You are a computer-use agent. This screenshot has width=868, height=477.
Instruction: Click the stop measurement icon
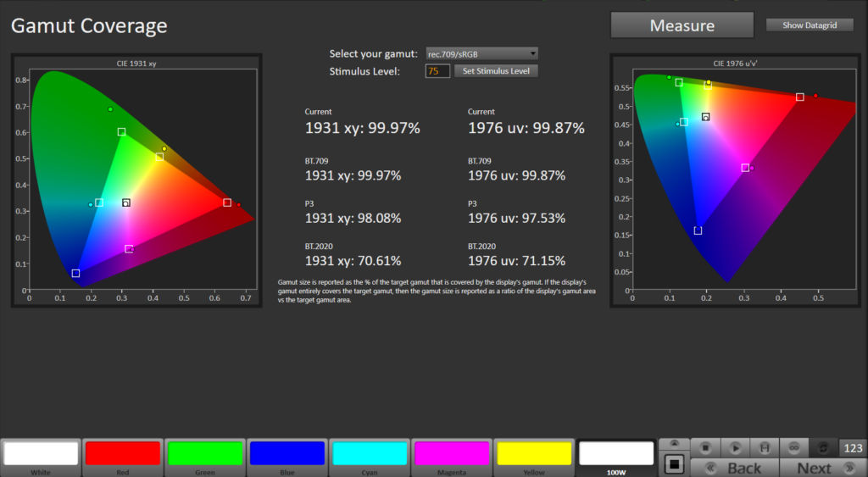click(x=705, y=447)
